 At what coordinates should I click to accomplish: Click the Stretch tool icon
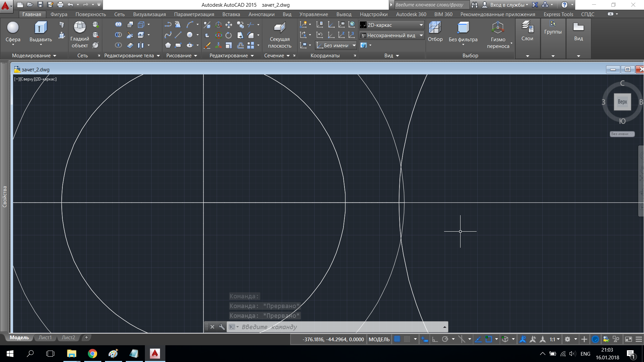coord(240,35)
